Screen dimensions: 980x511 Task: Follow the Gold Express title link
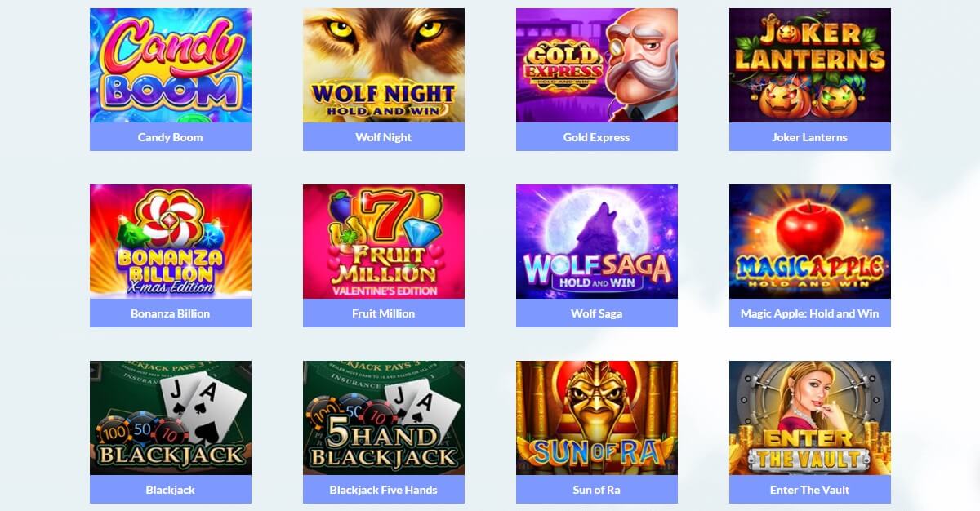597,137
